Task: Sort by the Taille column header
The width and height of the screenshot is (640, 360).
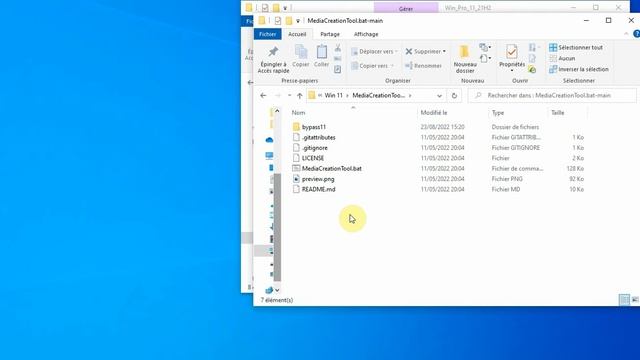Action: (558, 113)
